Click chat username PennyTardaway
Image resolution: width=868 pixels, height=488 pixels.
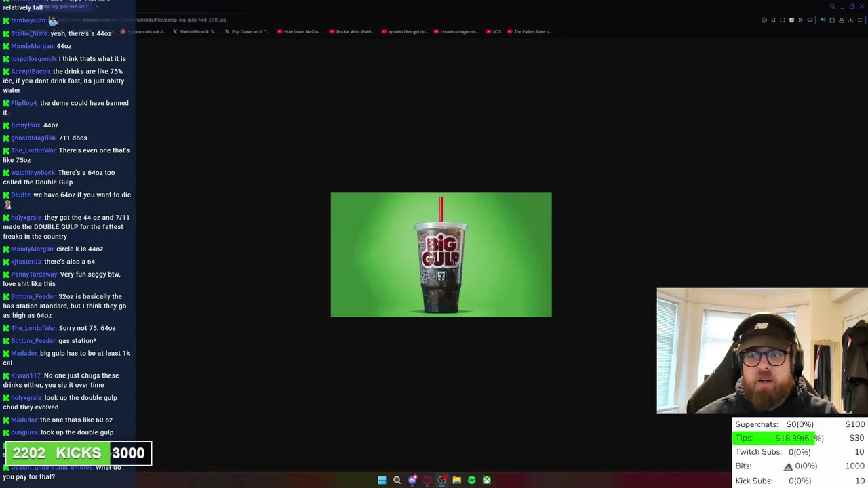pyautogui.click(x=35, y=274)
